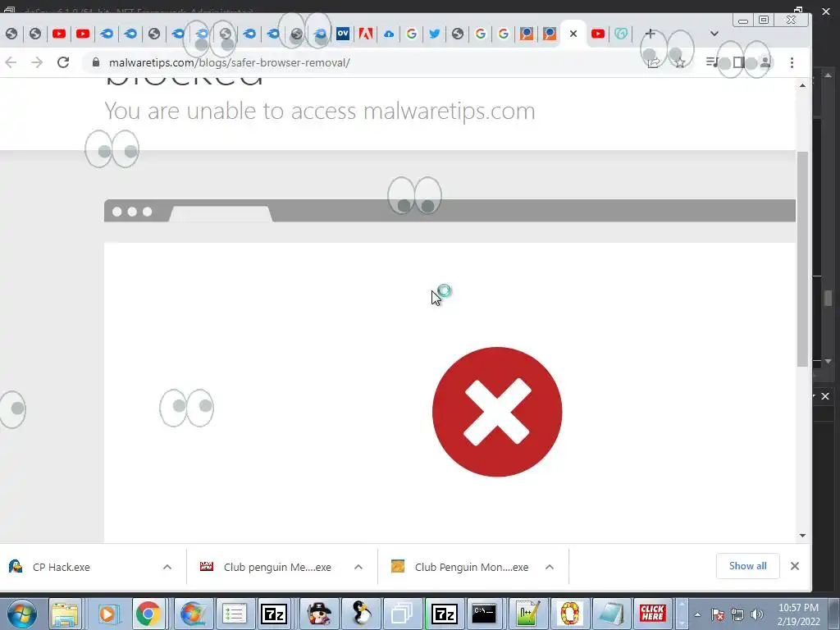Expand the tab search chevron
The height and width of the screenshot is (630, 840).
pyautogui.click(x=714, y=34)
